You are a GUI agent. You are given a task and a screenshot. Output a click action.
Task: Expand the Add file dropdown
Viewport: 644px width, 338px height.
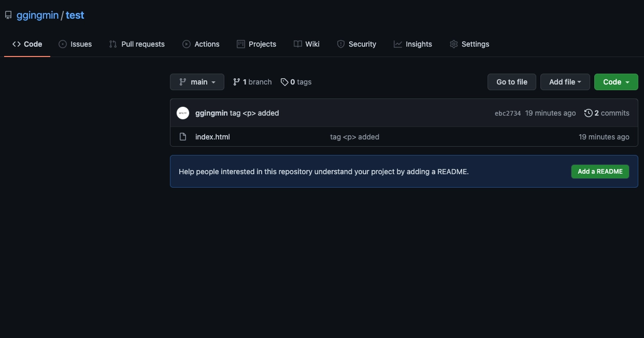pyautogui.click(x=565, y=82)
